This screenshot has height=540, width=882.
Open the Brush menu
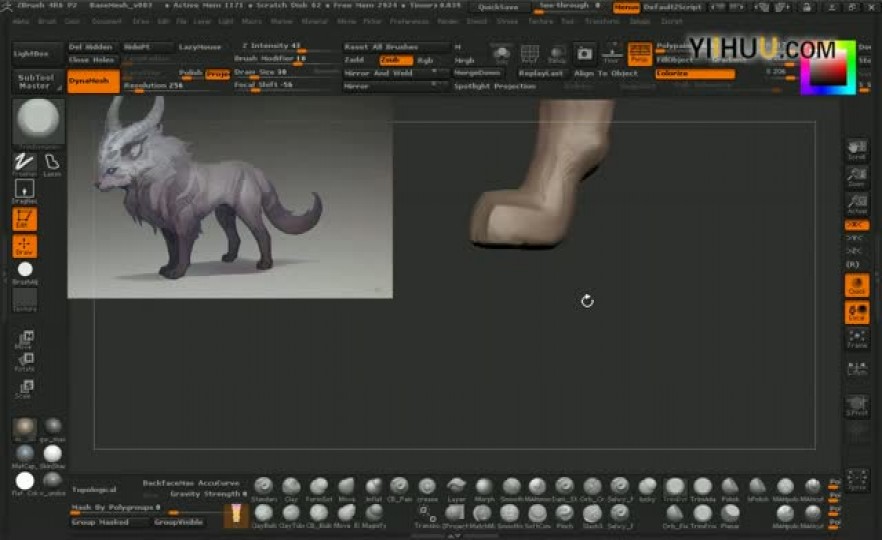click(47, 21)
